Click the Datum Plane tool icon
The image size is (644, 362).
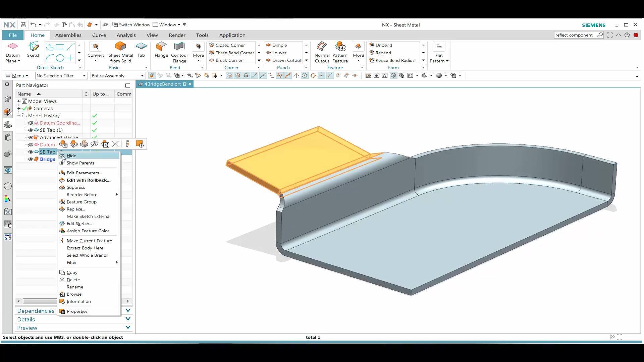tap(13, 47)
